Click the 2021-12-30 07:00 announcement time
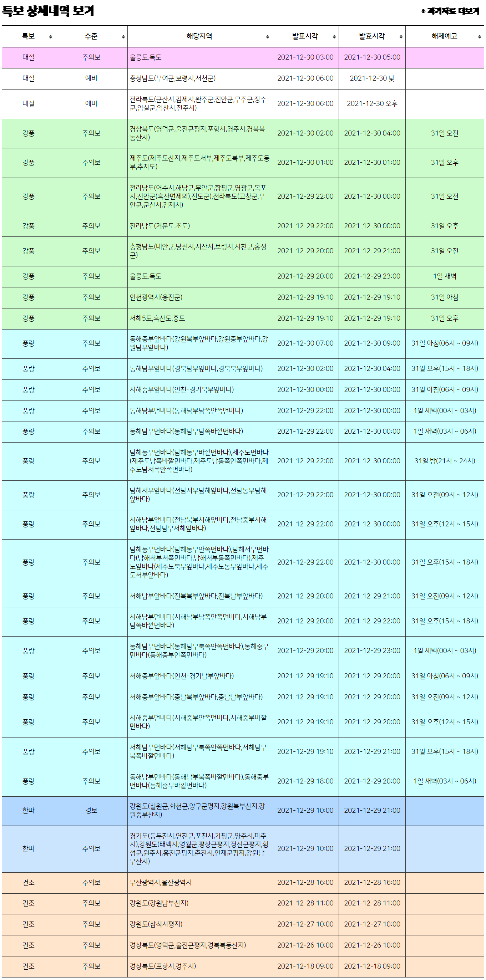The height and width of the screenshot is (980, 486). coord(305,344)
